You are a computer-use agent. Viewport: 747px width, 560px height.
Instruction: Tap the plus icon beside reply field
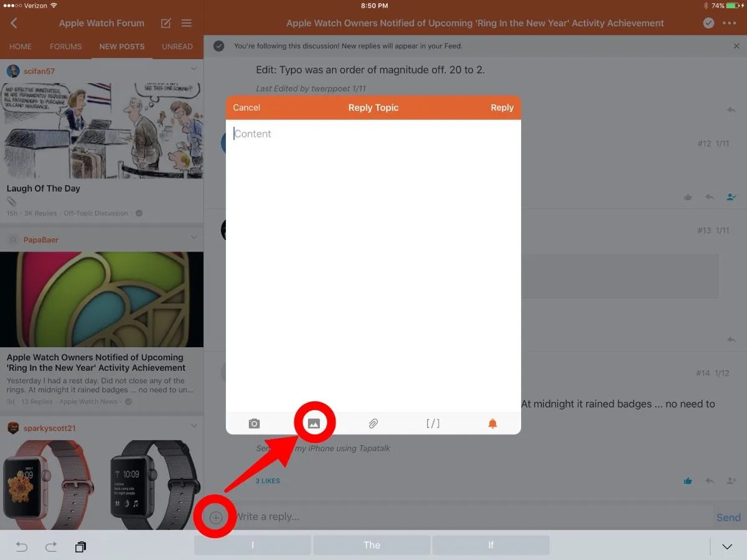(215, 517)
